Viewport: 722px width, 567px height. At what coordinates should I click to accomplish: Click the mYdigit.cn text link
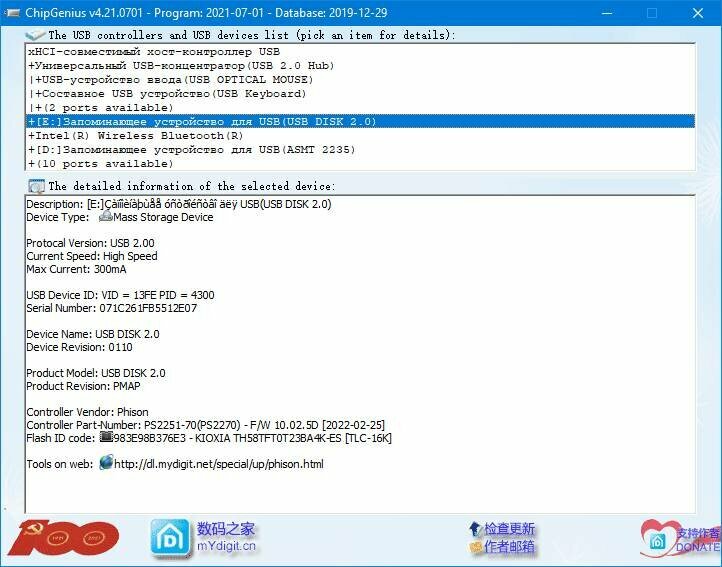point(226,547)
